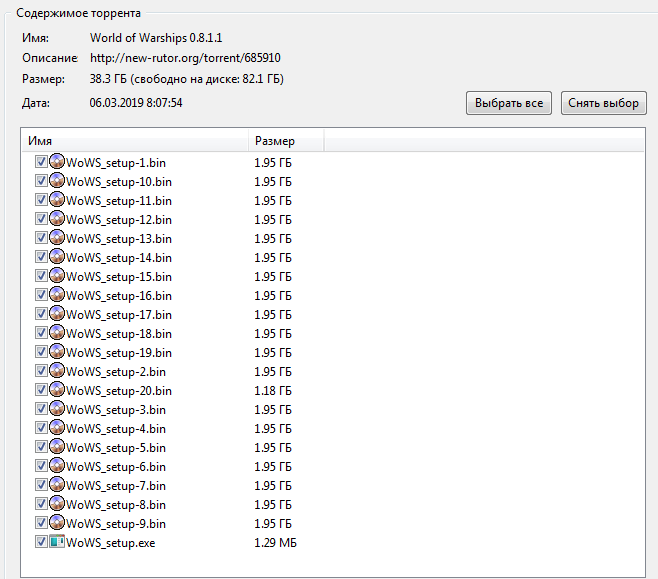Screen dimensions: 658x579
Task: Click the 1.18 ГБ size of WoWS_setup-20.bin
Action: 273,391
